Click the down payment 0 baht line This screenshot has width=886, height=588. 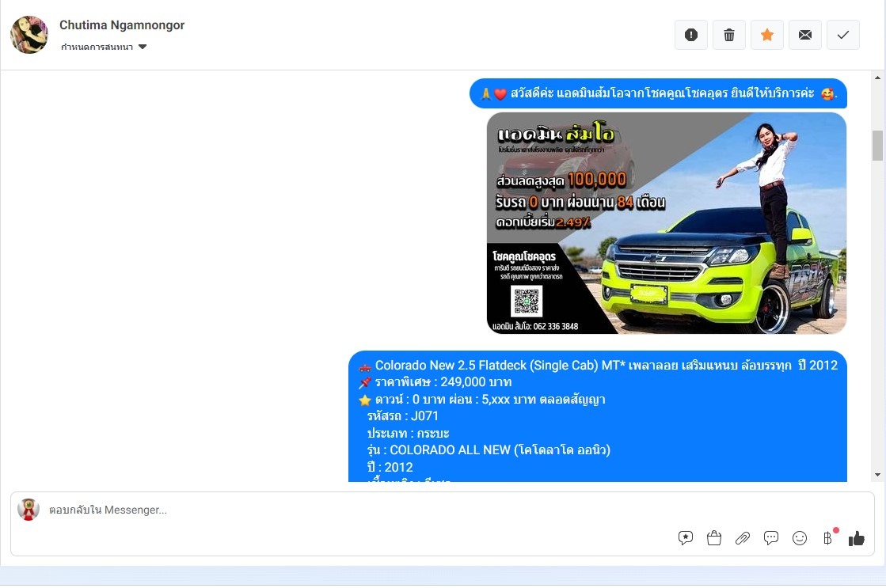point(481,400)
